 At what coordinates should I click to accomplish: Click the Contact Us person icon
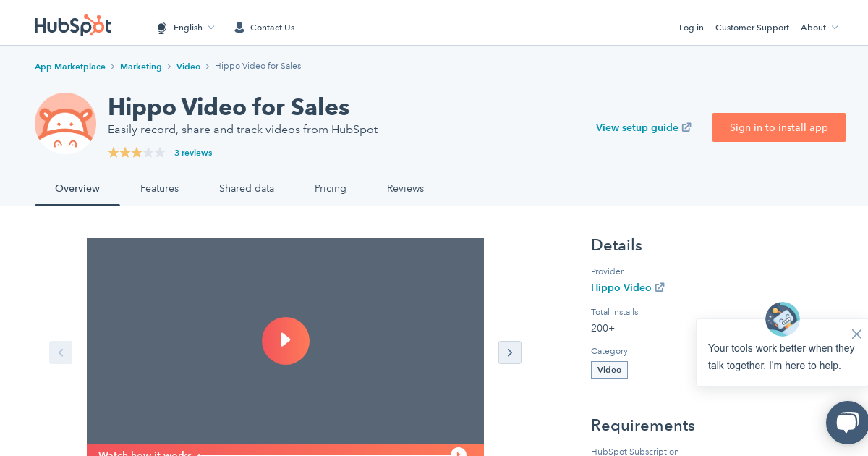pyautogui.click(x=239, y=28)
